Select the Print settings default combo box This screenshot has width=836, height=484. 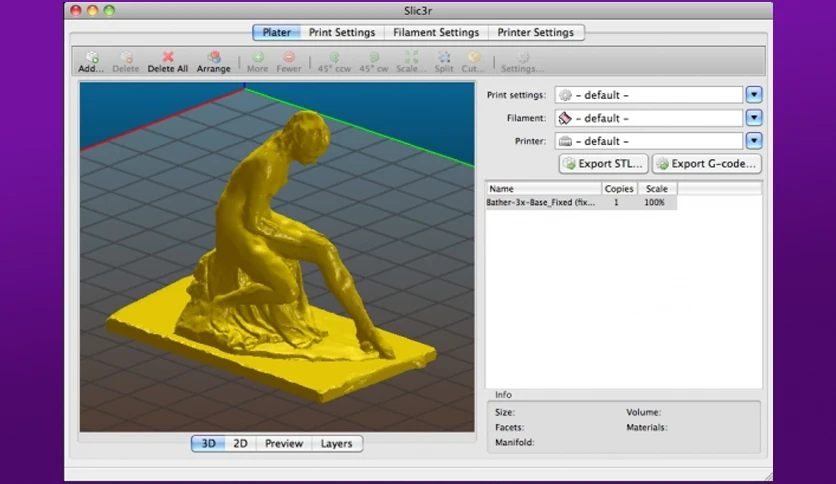pos(649,95)
